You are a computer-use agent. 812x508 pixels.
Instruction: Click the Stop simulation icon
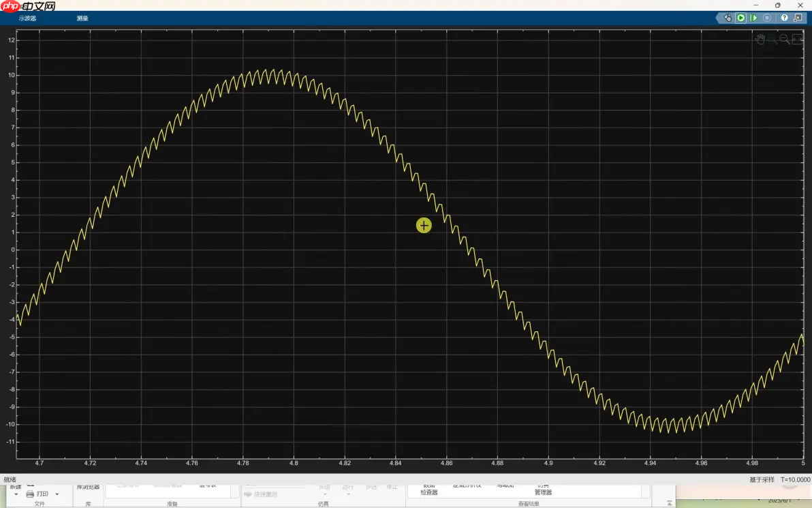(766, 18)
